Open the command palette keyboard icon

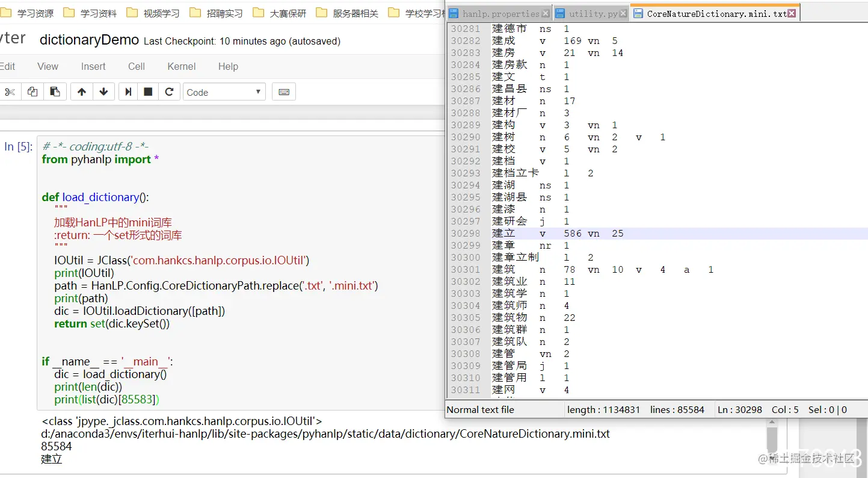pyautogui.click(x=284, y=92)
